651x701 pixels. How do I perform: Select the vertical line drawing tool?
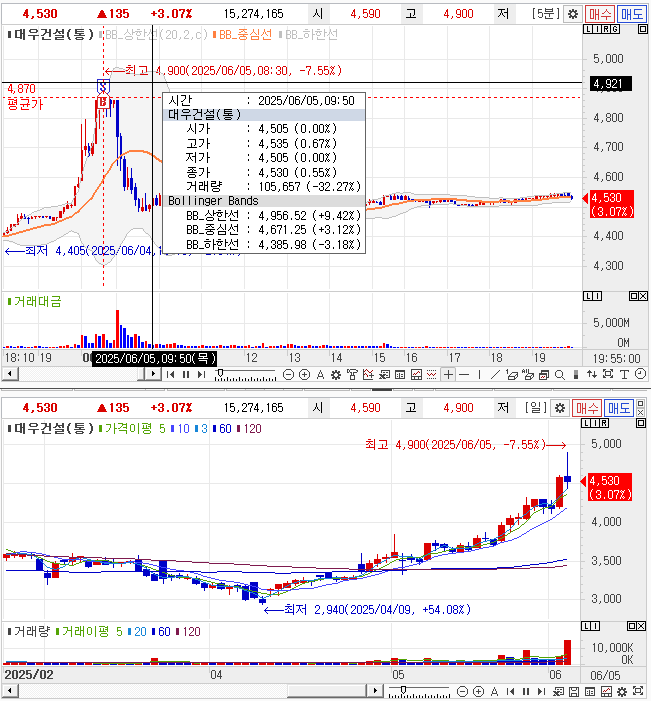click(x=479, y=375)
